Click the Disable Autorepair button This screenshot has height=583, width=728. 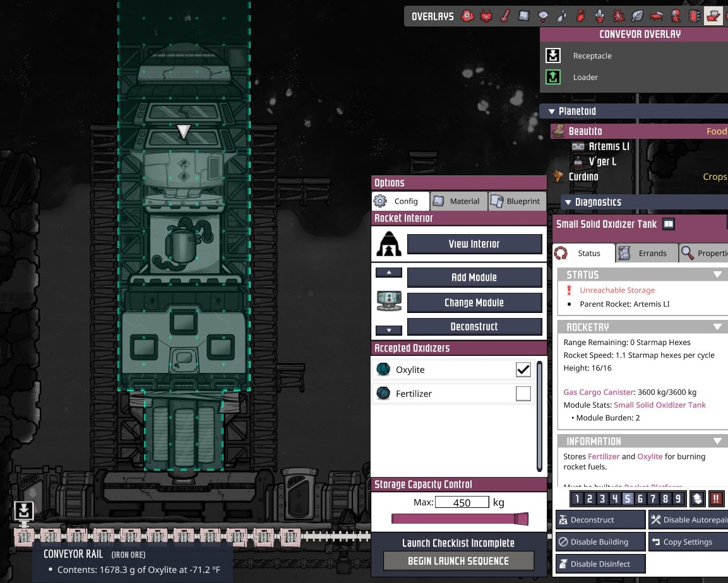688,520
